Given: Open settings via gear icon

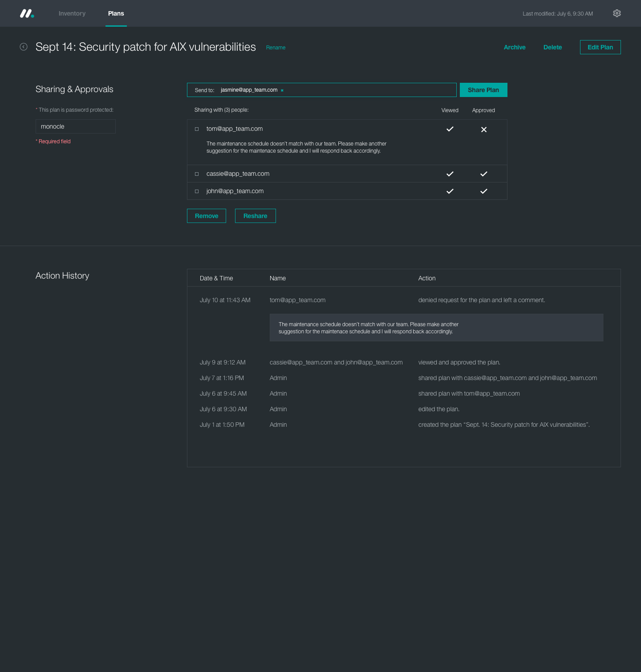Looking at the screenshot, I should (617, 13).
